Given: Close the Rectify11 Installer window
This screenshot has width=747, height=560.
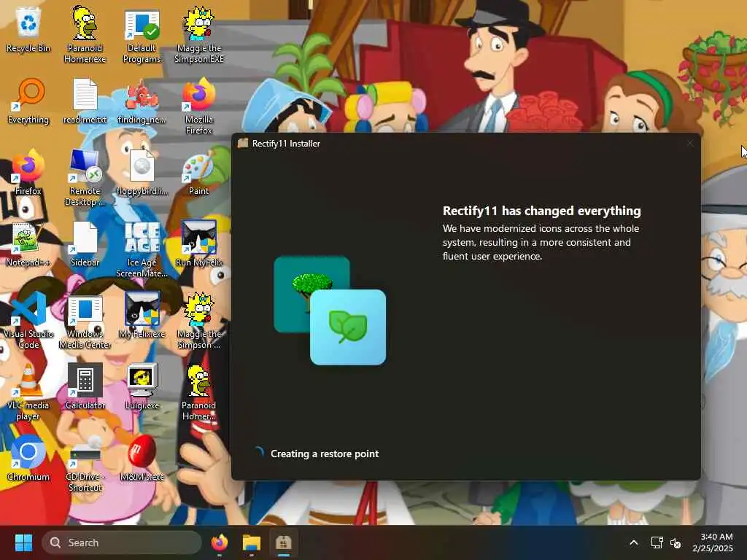Looking at the screenshot, I should point(690,144).
